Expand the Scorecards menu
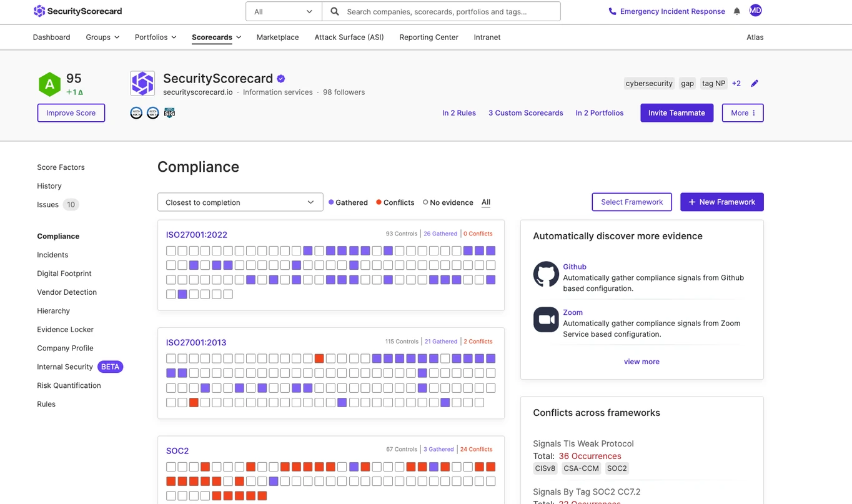This screenshot has height=504, width=852. [x=216, y=37]
